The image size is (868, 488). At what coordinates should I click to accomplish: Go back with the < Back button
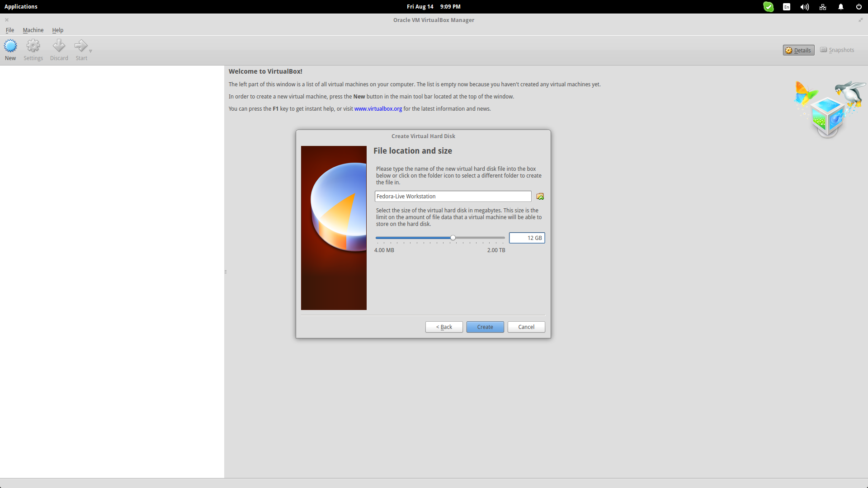point(444,327)
